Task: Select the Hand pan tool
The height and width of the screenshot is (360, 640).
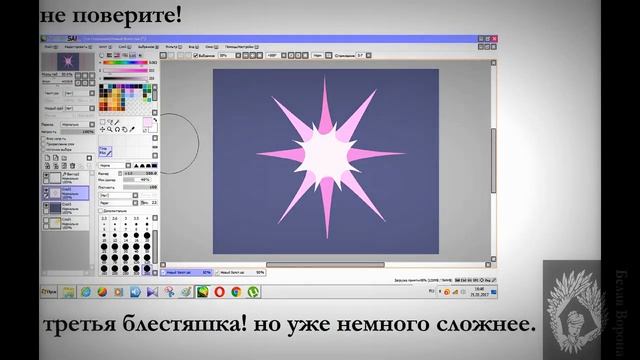Action: 124,129
